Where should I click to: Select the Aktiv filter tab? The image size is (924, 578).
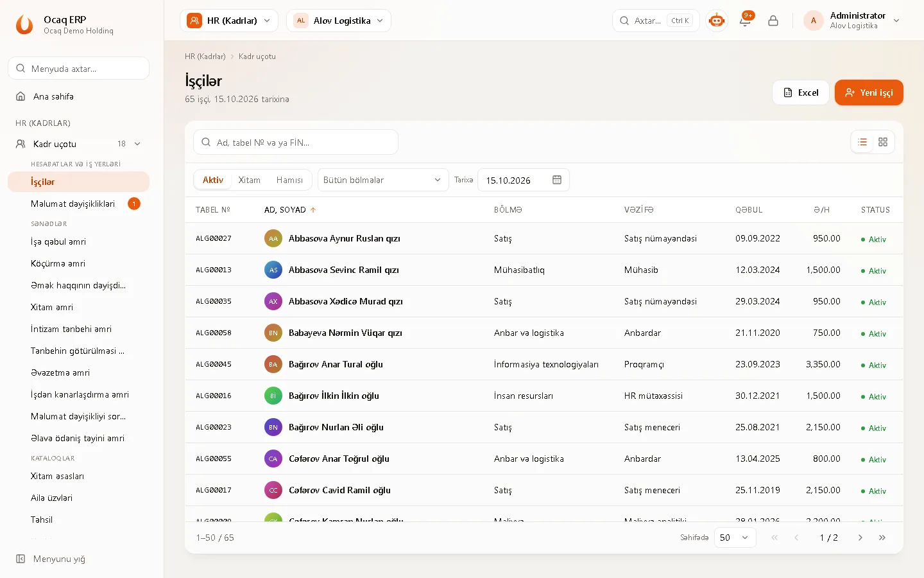[213, 180]
